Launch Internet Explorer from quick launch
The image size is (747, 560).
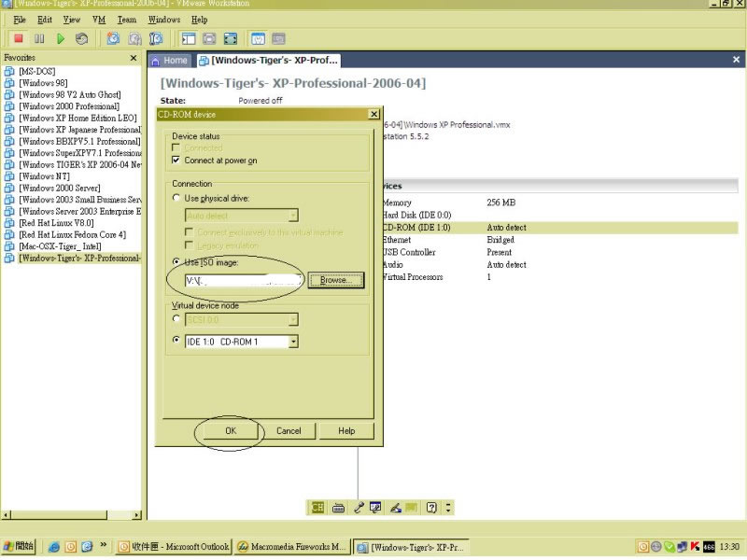(54, 547)
